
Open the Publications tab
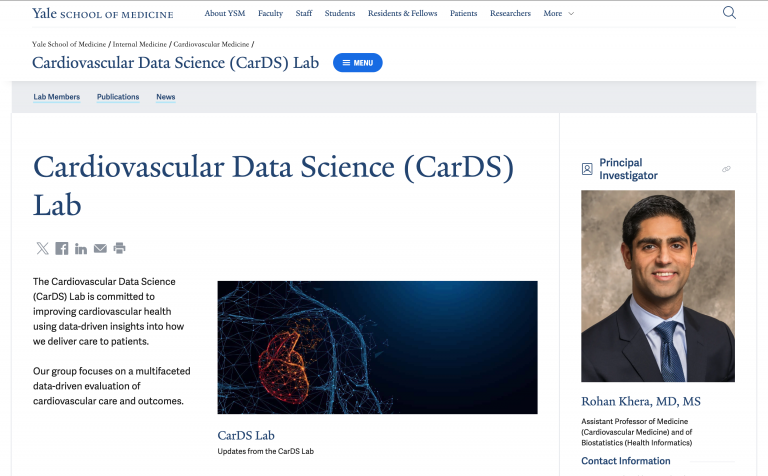pyautogui.click(x=118, y=97)
